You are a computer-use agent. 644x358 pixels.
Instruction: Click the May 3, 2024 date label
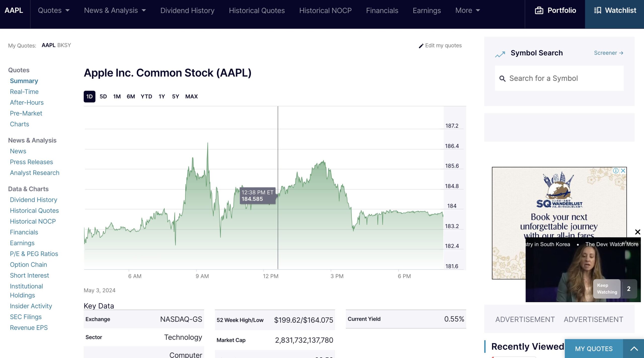[100, 290]
